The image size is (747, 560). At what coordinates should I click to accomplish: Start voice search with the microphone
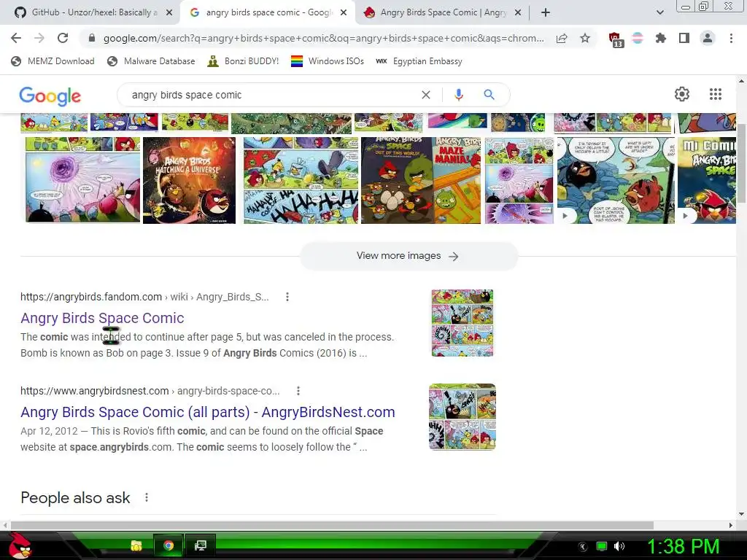(x=459, y=95)
